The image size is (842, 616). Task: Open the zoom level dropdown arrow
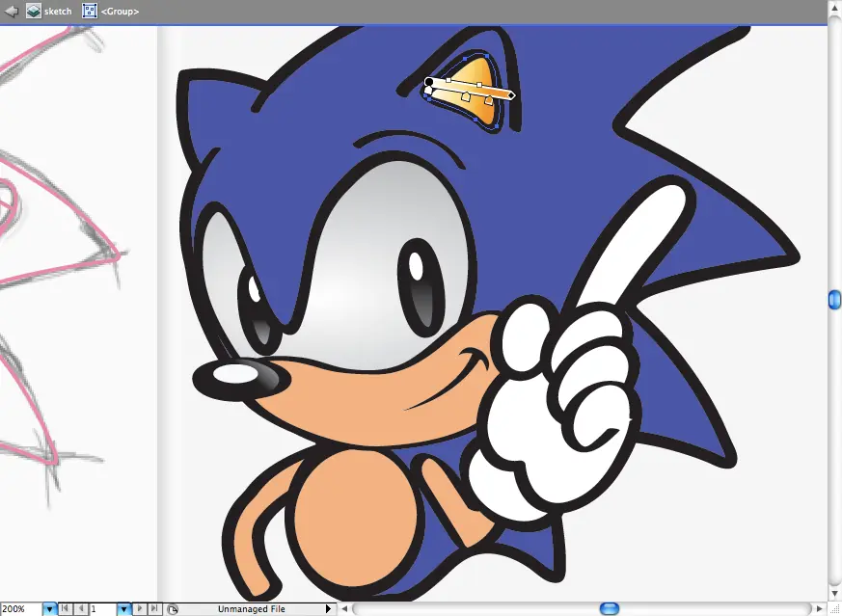(49, 609)
